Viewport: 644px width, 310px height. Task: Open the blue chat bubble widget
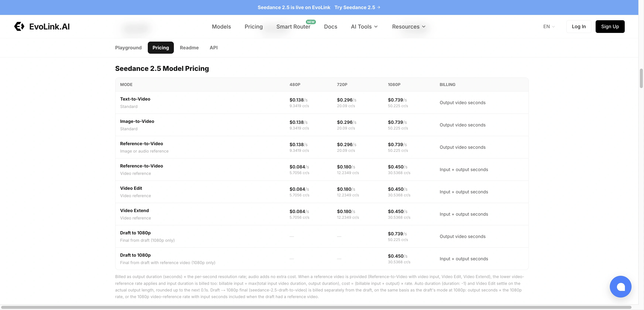tap(621, 287)
